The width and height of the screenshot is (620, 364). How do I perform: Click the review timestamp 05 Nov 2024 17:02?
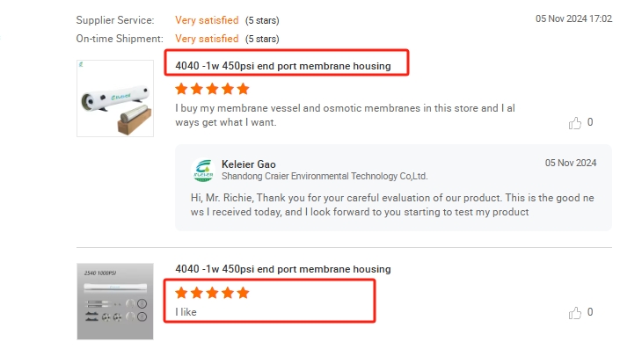[573, 18]
